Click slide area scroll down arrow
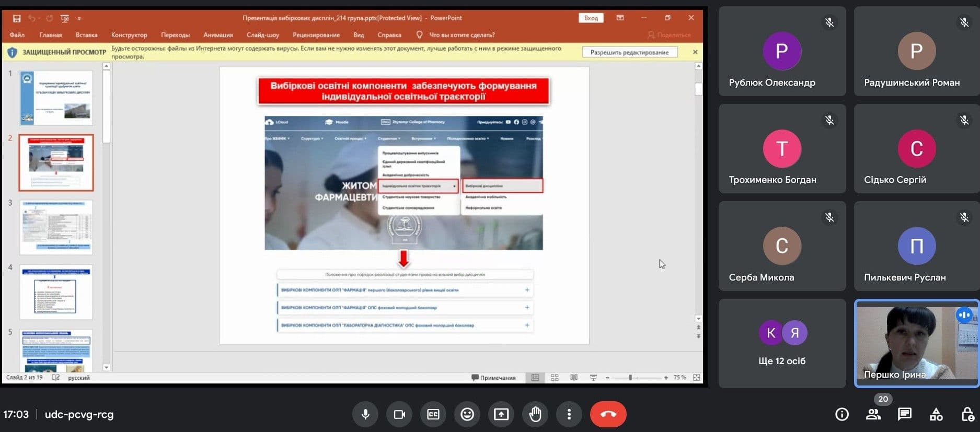 coord(698,318)
